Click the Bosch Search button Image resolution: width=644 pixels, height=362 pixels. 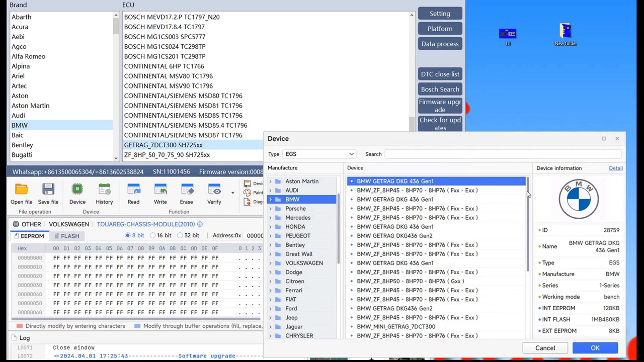tap(440, 89)
